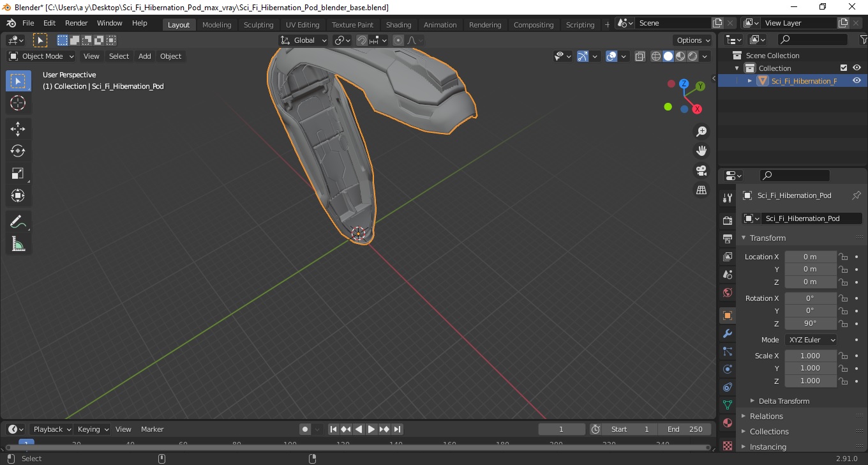The image size is (868, 465).
Task: Click the current frame field
Action: coord(562,429)
